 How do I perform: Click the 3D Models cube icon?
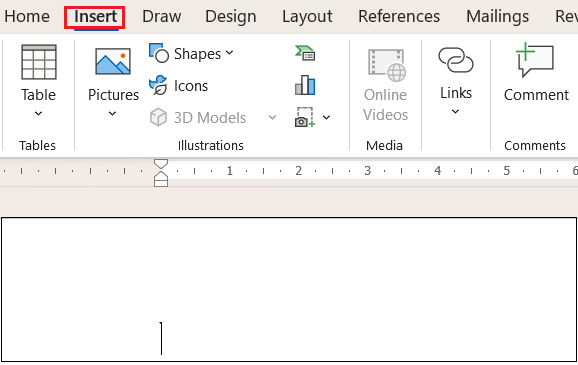158,117
